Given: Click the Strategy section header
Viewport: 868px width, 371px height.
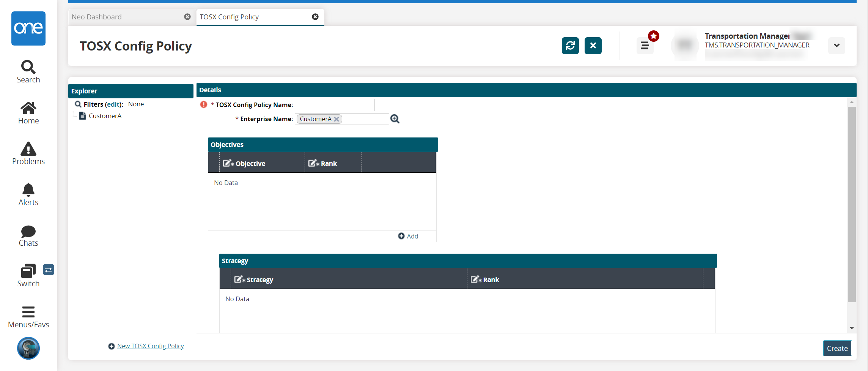Looking at the screenshot, I should [468, 261].
